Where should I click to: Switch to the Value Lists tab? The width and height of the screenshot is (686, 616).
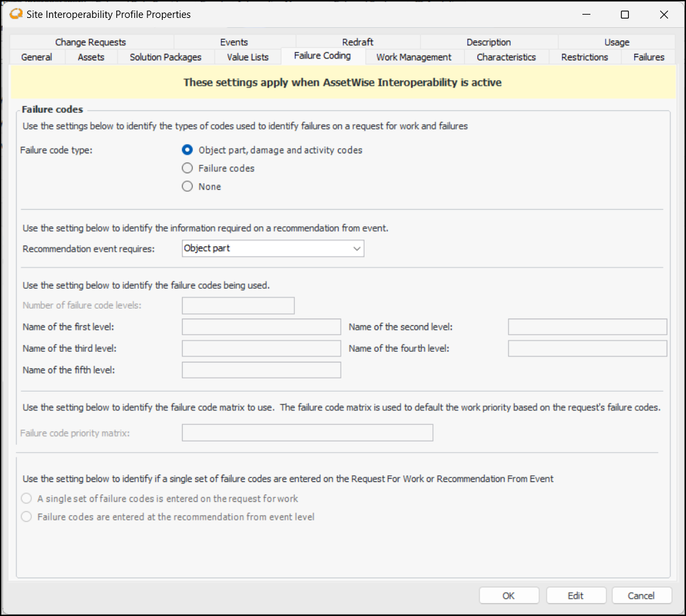(248, 57)
